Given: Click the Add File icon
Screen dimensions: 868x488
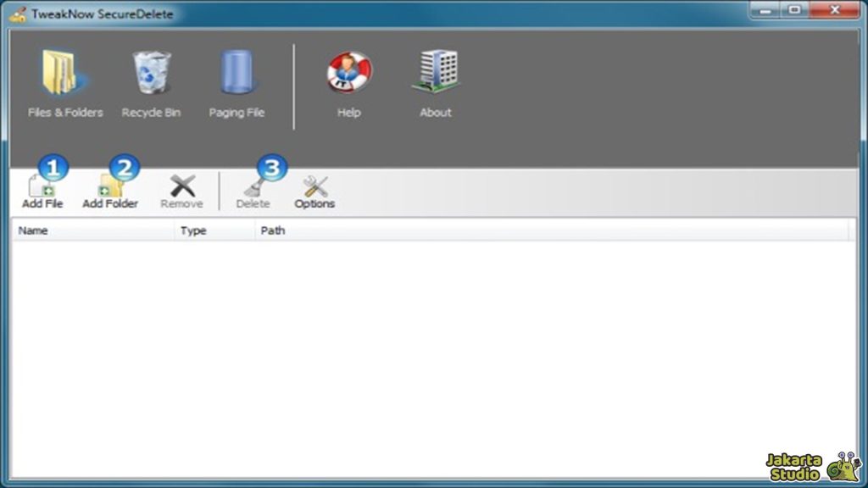Looking at the screenshot, I should [41, 186].
